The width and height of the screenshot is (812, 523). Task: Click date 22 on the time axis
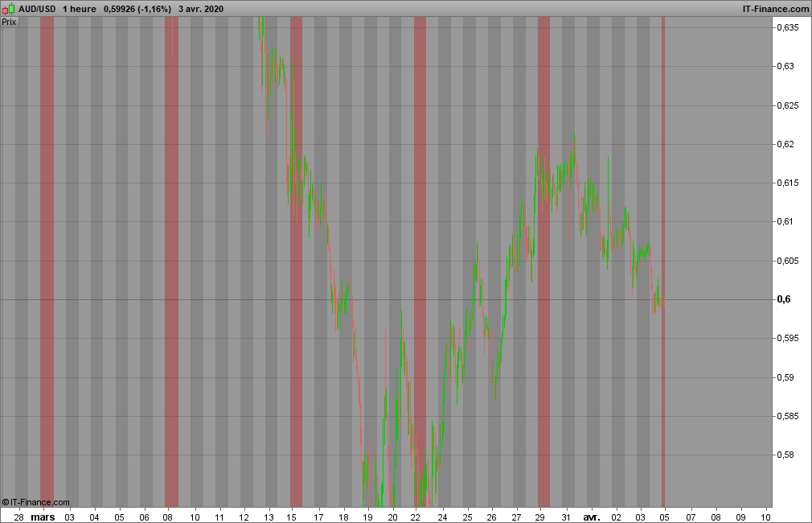click(416, 517)
